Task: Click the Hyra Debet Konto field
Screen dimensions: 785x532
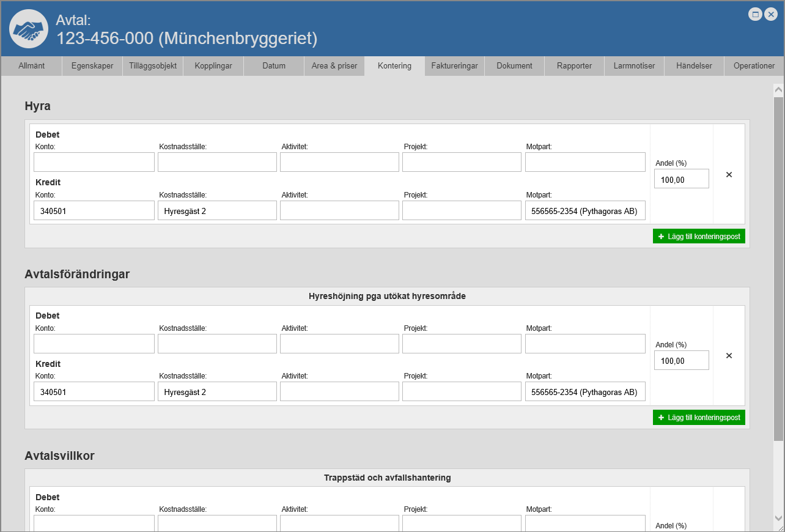Action: coord(94,162)
